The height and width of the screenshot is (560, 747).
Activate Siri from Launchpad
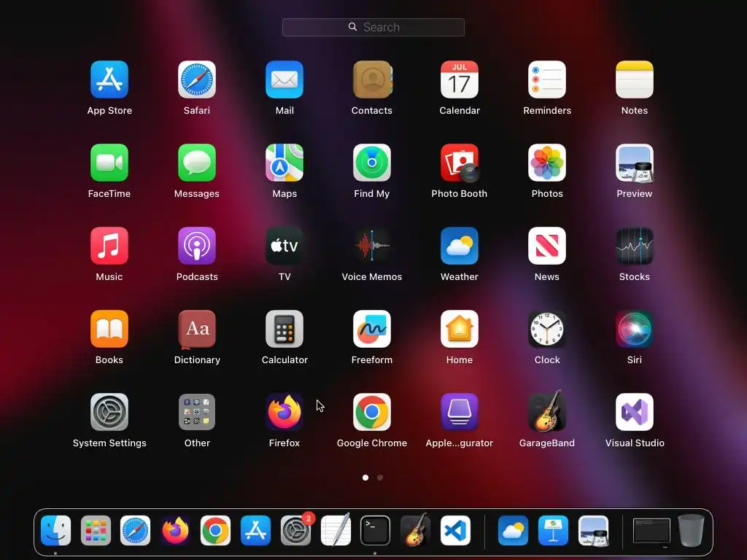tap(635, 329)
